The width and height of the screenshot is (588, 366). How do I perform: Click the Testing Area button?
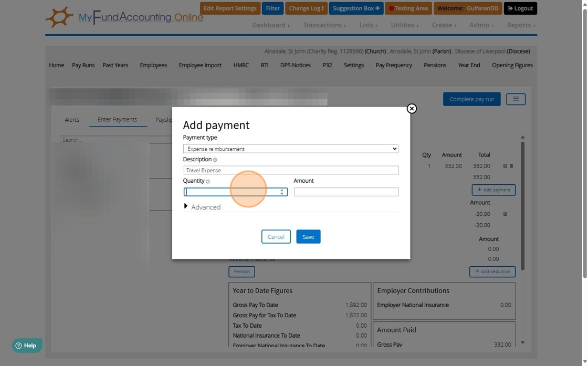click(x=408, y=8)
